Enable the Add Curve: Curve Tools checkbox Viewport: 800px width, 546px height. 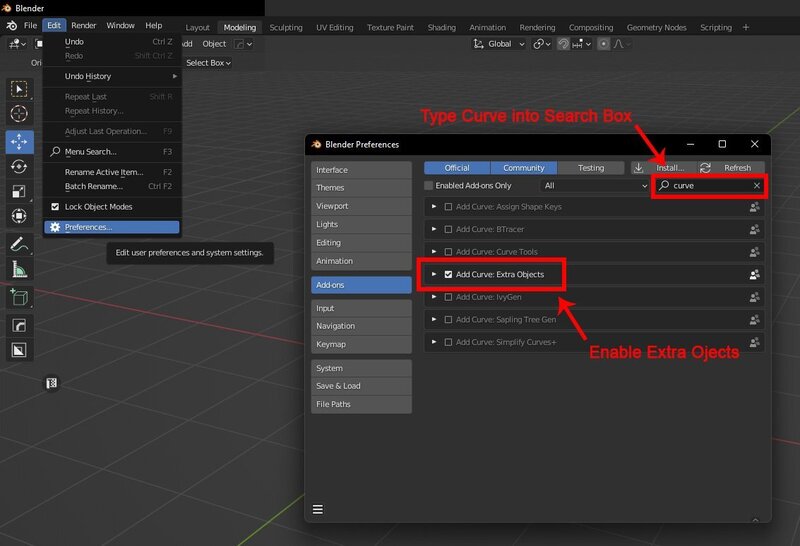(x=448, y=251)
